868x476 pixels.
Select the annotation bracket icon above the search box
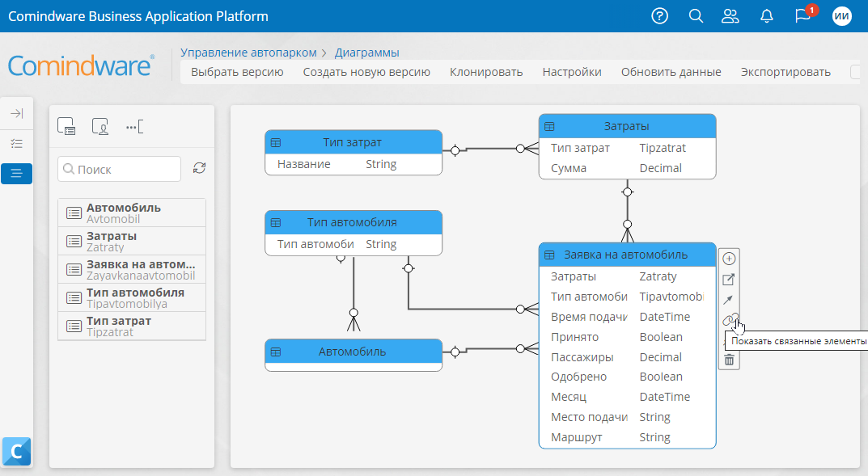click(x=134, y=127)
